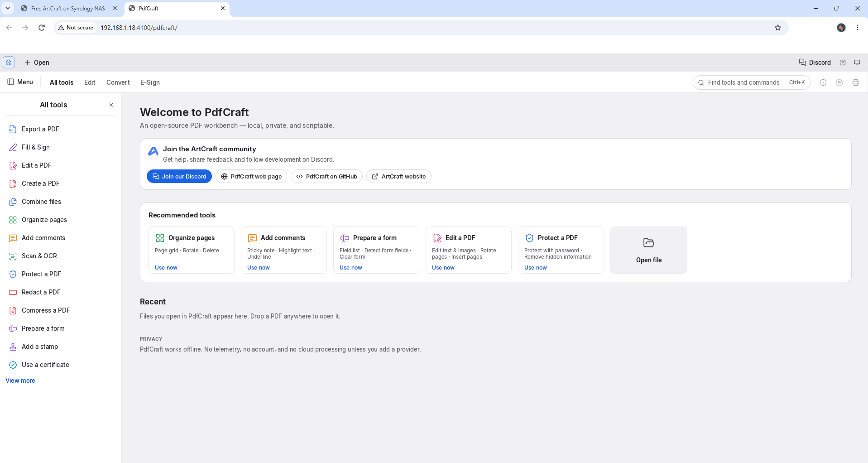
Task: Open the Redact a PDF tool
Action: pos(61,292)
